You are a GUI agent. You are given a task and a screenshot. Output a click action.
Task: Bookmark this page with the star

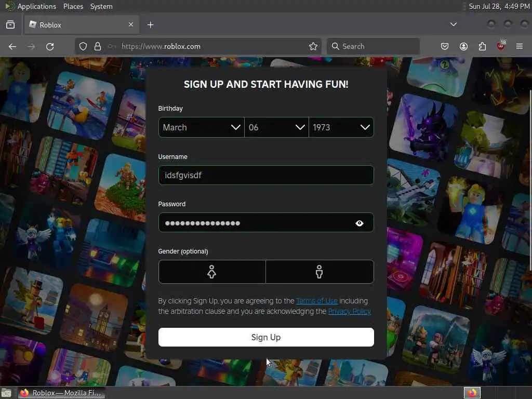(x=313, y=46)
